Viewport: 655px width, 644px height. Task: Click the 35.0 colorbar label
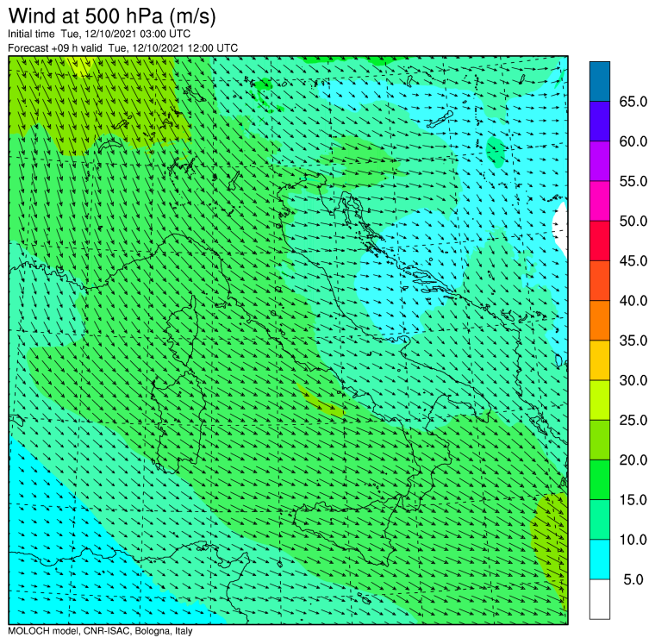tap(633, 341)
